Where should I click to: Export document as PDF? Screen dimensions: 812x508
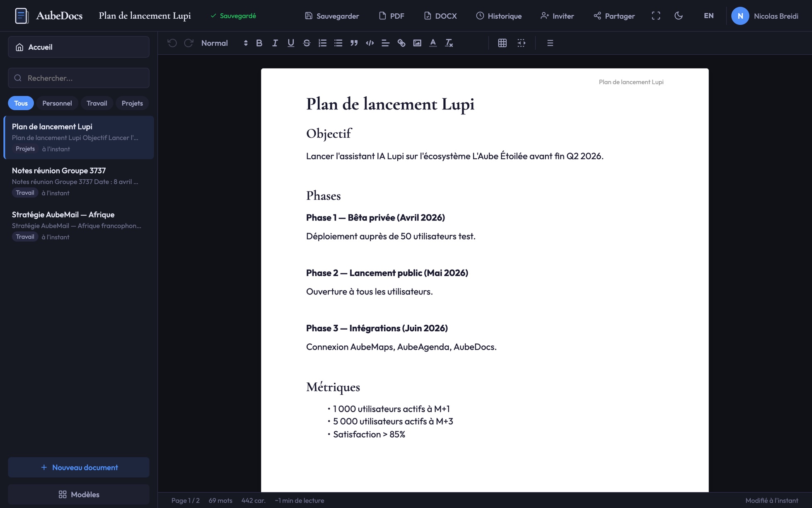tap(391, 16)
